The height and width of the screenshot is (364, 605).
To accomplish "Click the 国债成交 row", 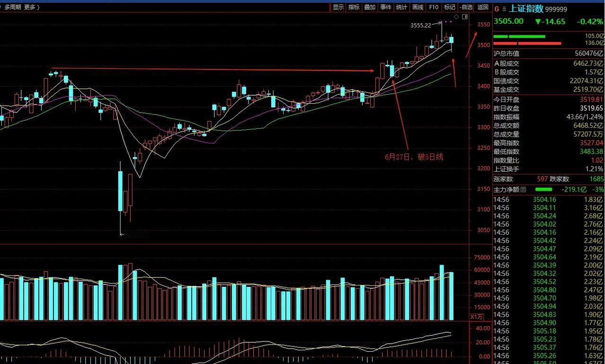I will point(548,81).
